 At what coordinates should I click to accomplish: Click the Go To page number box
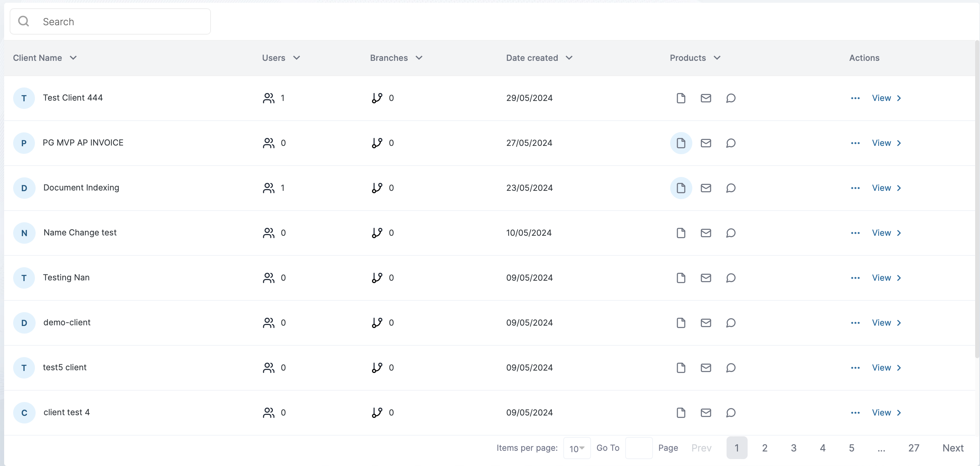pyautogui.click(x=638, y=448)
